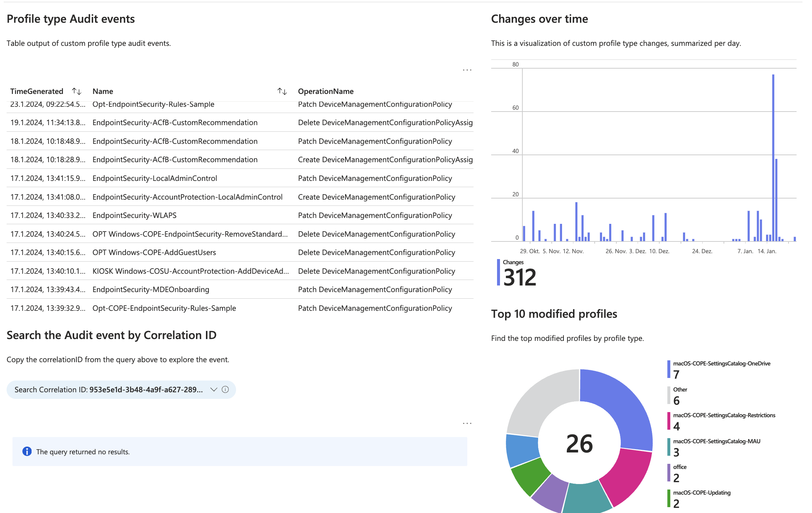Sort table by Name column arrows

tap(282, 91)
